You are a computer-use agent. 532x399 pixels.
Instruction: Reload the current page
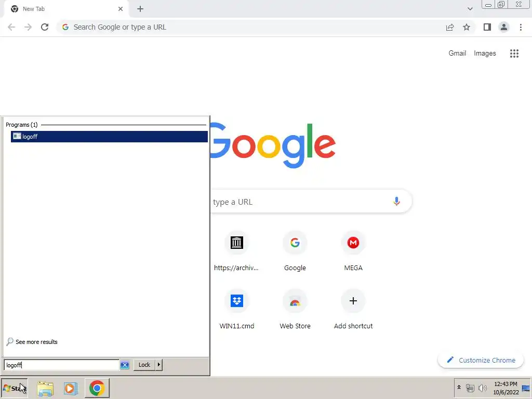tap(45, 27)
